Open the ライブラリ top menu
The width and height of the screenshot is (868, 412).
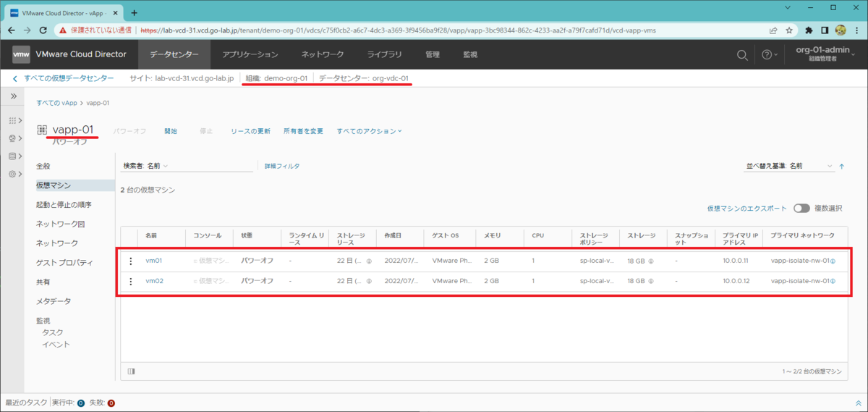(386, 54)
